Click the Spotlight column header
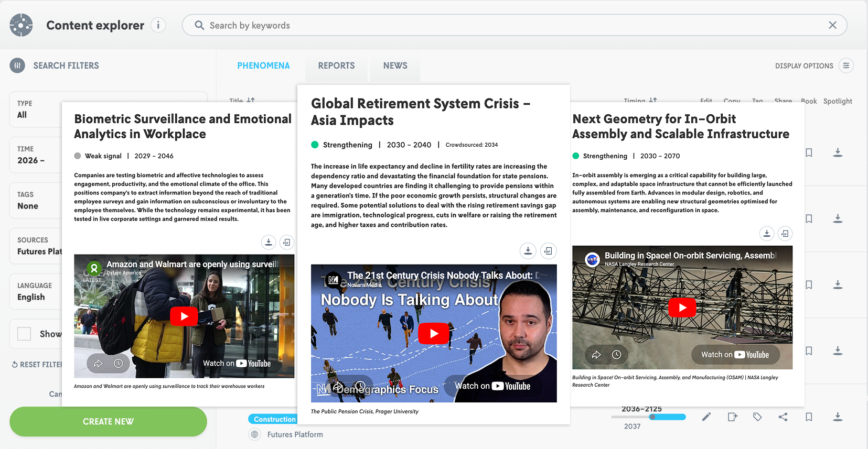This screenshot has width=868, height=449. click(838, 101)
